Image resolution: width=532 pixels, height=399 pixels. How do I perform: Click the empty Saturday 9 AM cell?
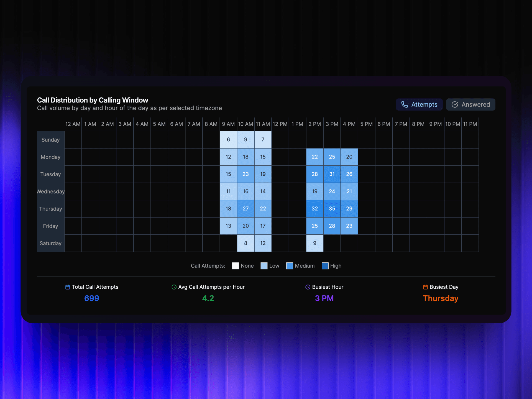tap(228, 243)
